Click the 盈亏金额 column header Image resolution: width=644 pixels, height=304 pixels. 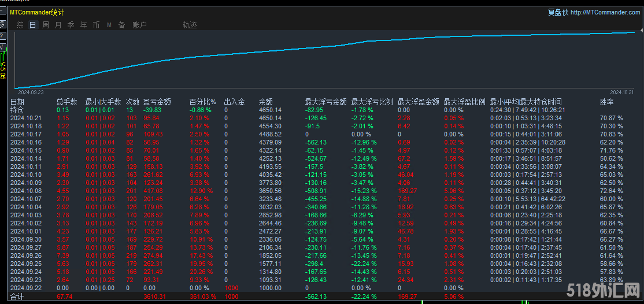[157, 102]
